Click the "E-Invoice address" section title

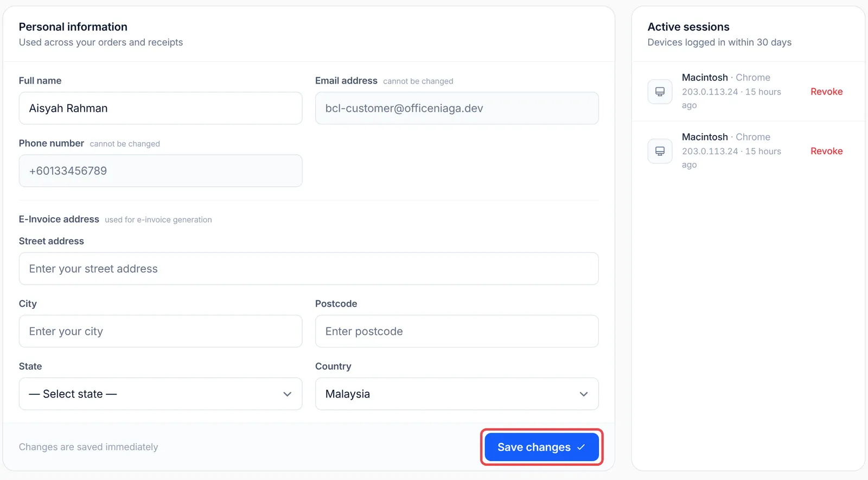[59, 219]
